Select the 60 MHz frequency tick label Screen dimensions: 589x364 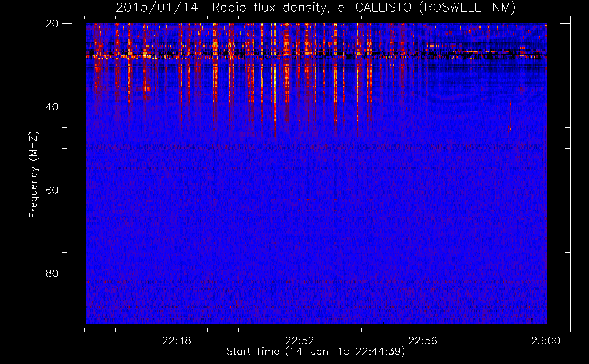tap(52, 190)
